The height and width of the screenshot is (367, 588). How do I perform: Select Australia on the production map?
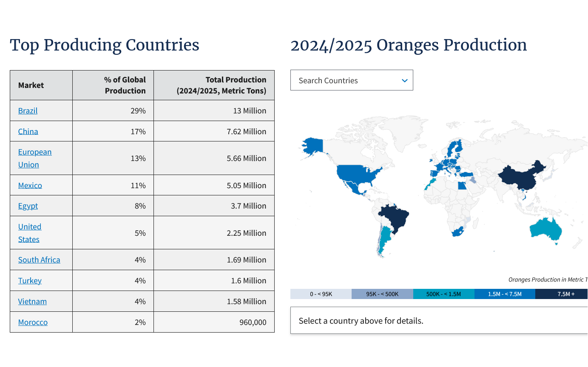click(546, 229)
